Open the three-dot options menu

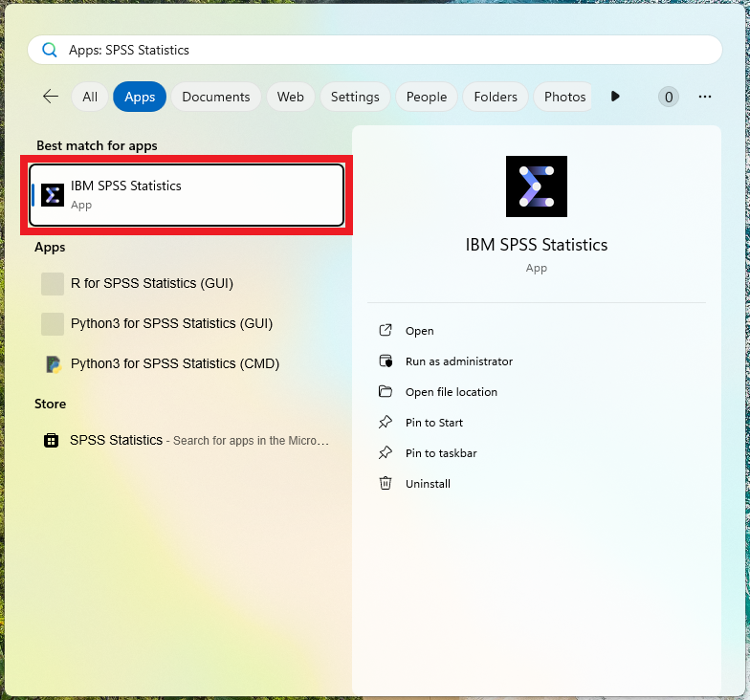click(704, 97)
